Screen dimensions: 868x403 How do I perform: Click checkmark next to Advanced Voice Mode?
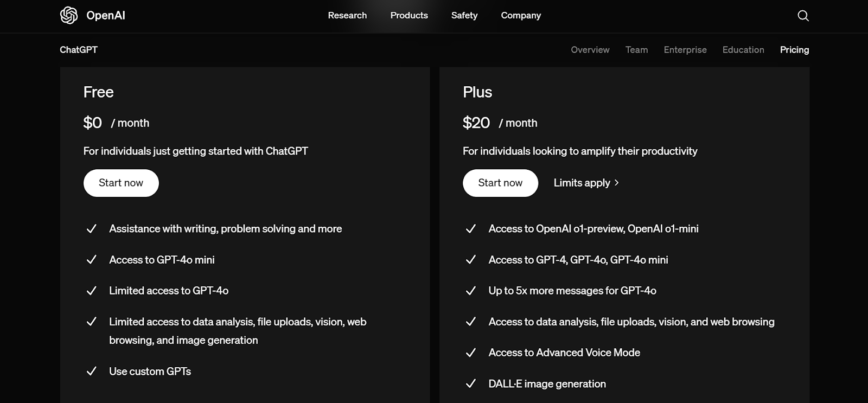click(x=471, y=353)
